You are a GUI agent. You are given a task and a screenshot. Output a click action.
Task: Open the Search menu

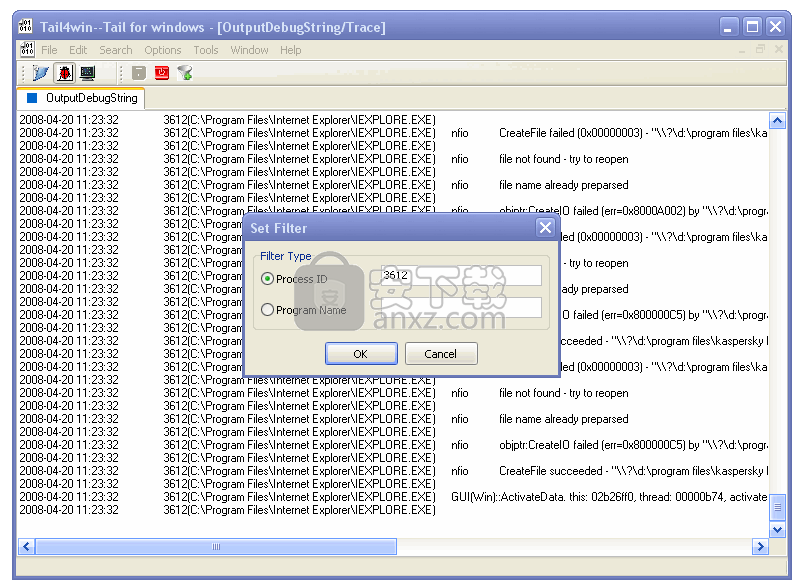(x=116, y=50)
